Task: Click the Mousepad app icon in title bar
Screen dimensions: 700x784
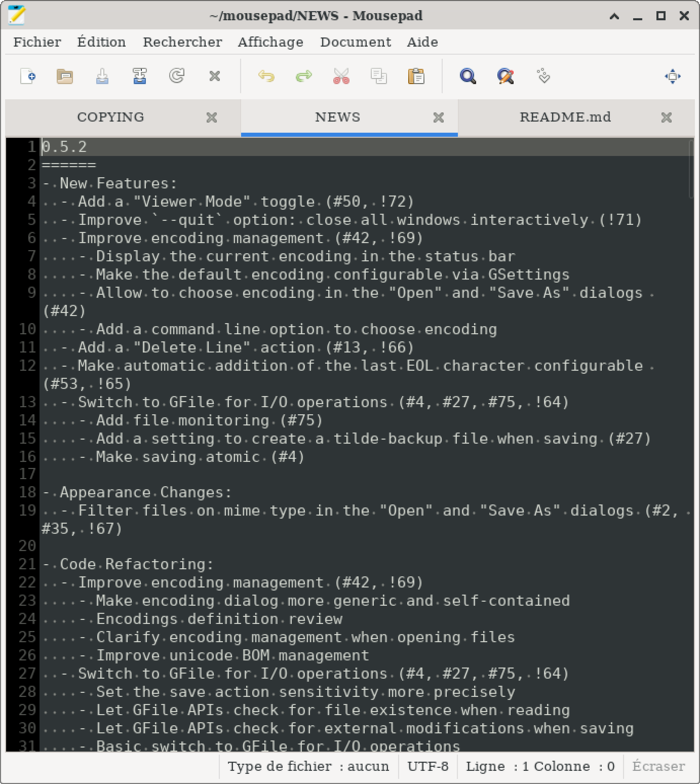Action: (x=16, y=15)
